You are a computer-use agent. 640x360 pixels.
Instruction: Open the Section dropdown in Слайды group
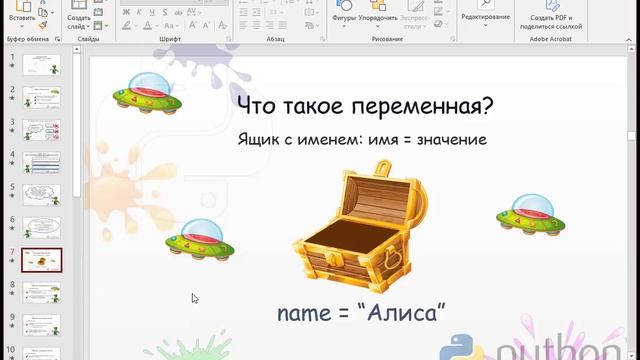point(101,26)
